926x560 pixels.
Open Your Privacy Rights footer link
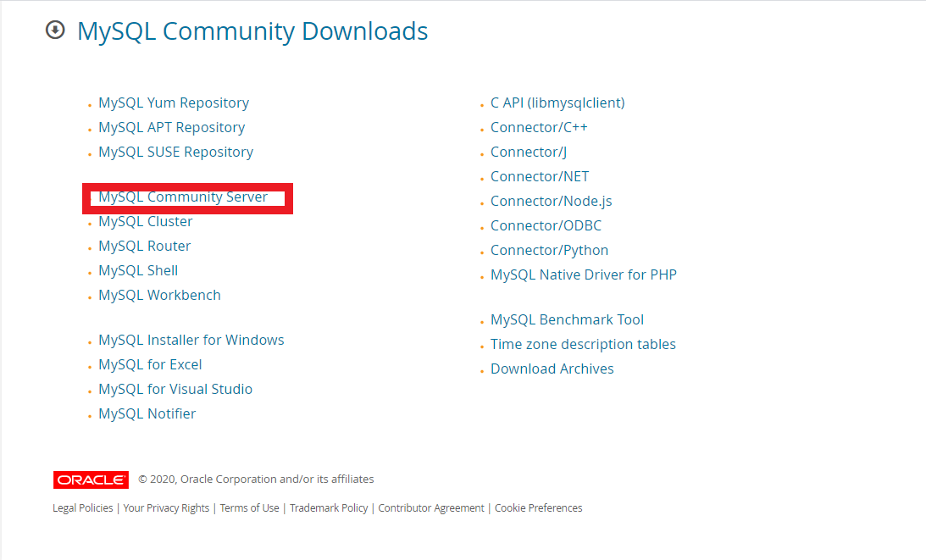[166, 508]
